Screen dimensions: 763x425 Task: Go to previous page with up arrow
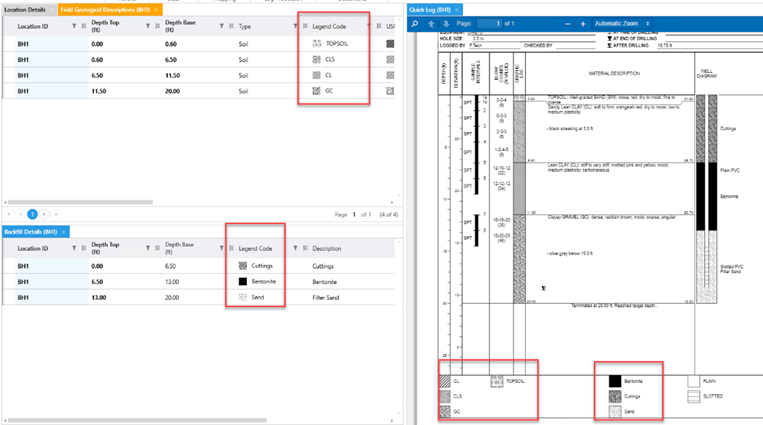431,23
